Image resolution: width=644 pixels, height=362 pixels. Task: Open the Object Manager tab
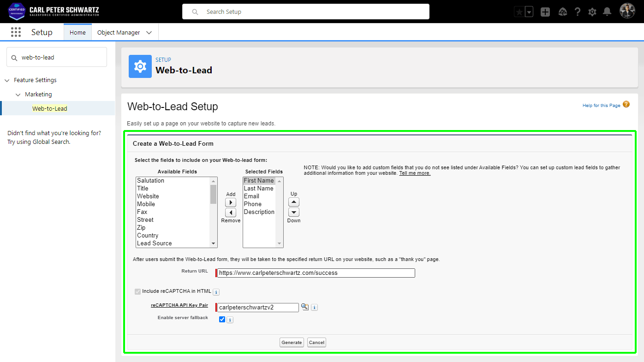pos(119,32)
